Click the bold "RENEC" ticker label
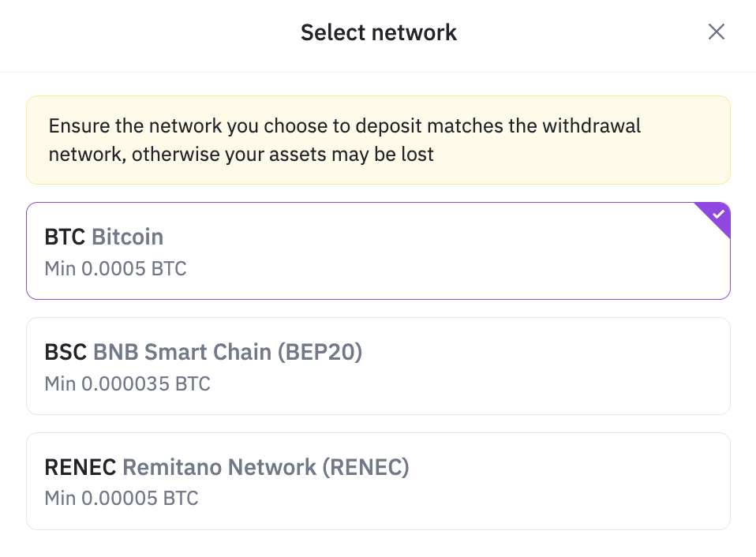The image size is (756, 557). coord(80,467)
